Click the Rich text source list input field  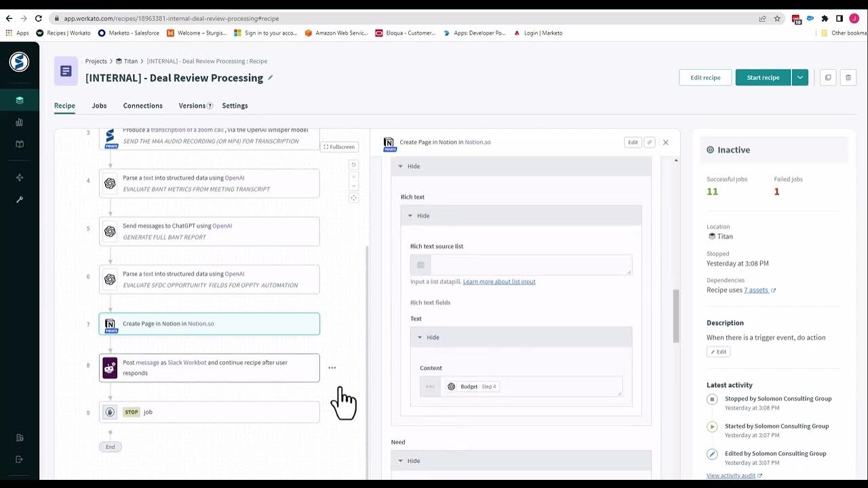click(x=531, y=265)
